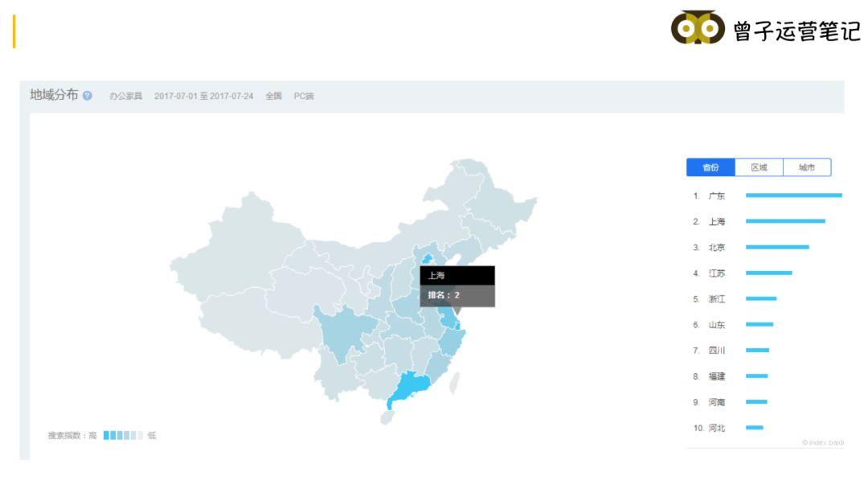Click the date range 2017-07-01 至 2017-07-24

point(203,96)
